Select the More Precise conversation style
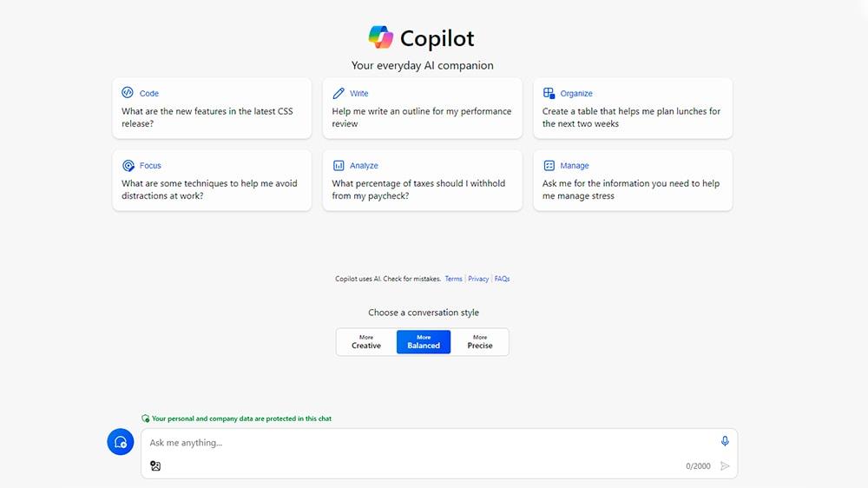 tap(480, 342)
